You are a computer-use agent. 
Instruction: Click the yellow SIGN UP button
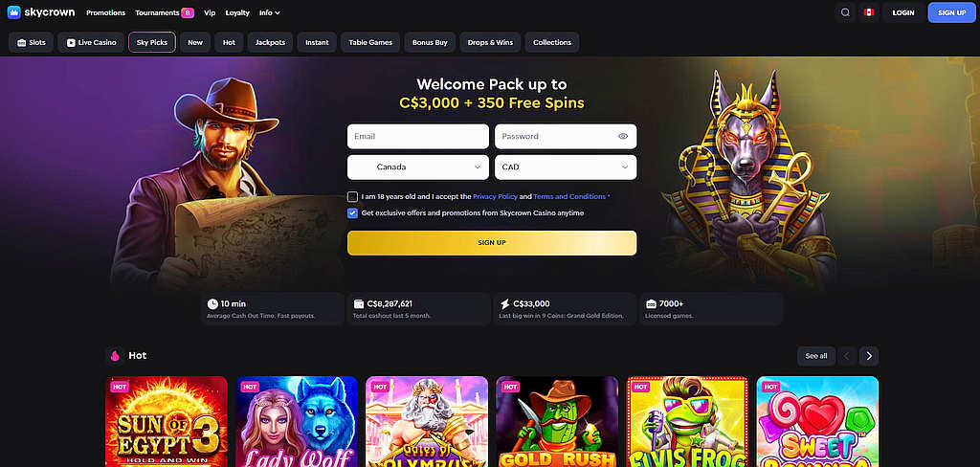click(492, 242)
